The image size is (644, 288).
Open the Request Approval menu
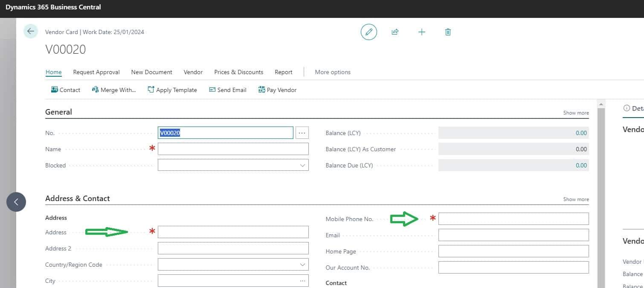(x=96, y=72)
